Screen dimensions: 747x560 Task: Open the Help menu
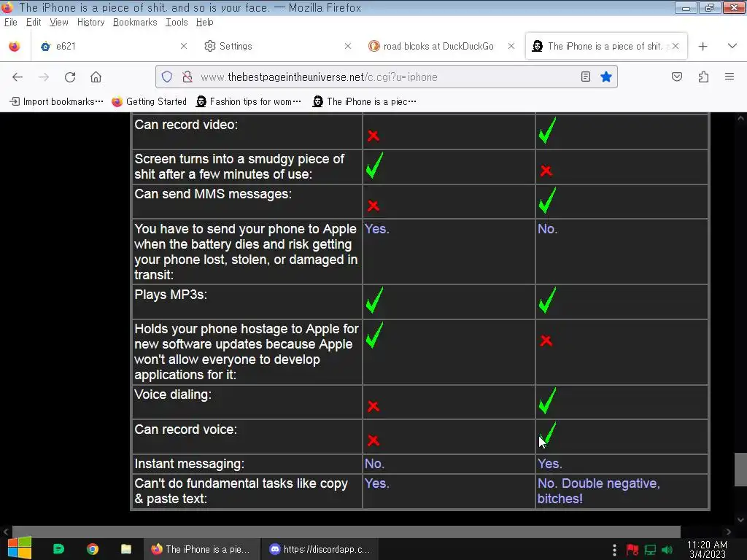tap(205, 23)
